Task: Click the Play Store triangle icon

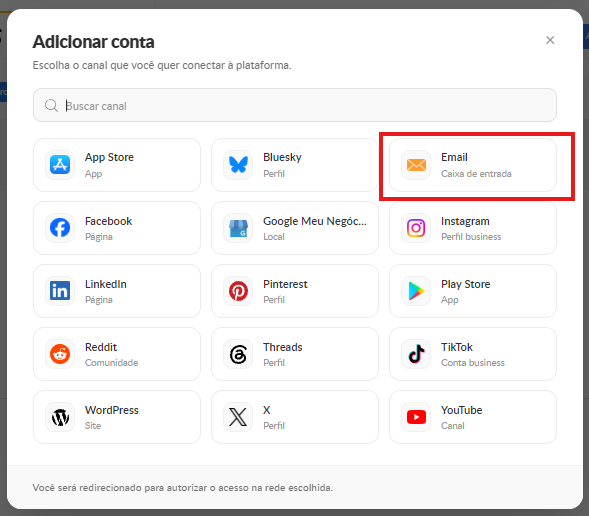Action: (416, 291)
